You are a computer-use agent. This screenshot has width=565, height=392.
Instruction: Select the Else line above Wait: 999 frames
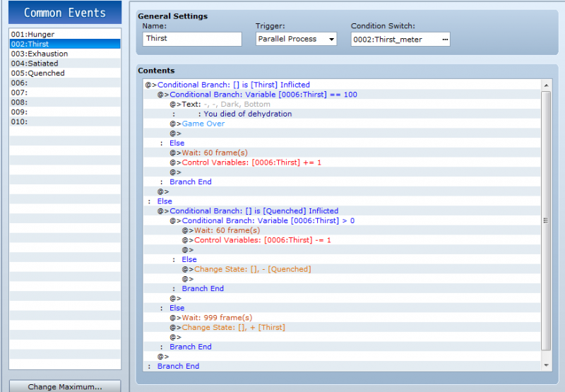pos(342,308)
